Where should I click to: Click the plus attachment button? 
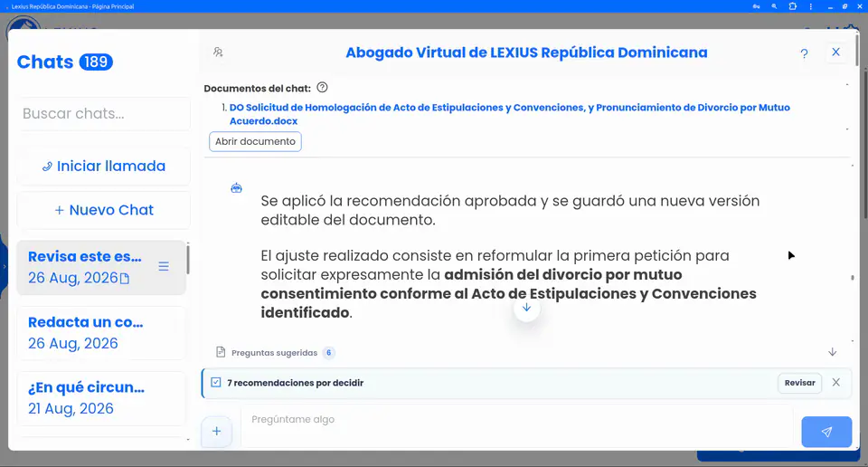coord(216,431)
